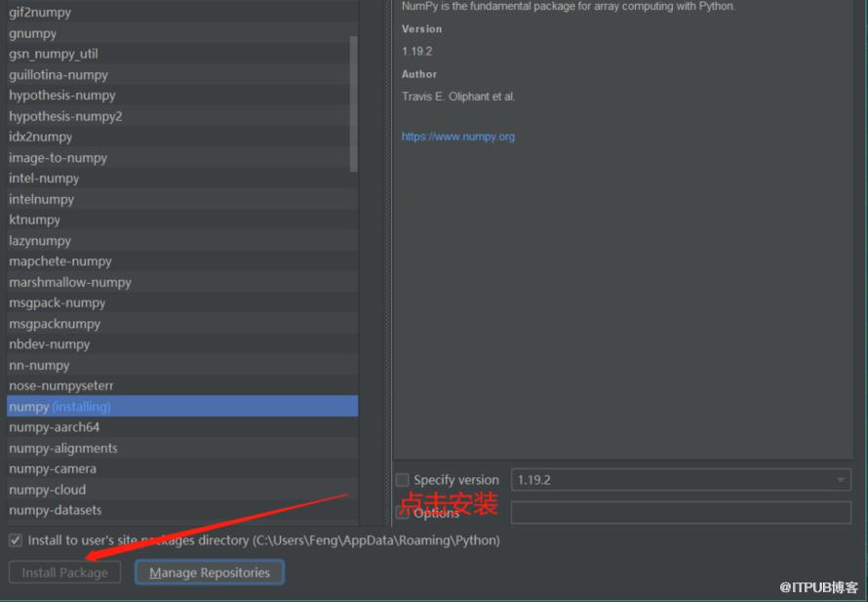Open Manage Repositories

pos(210,572)
